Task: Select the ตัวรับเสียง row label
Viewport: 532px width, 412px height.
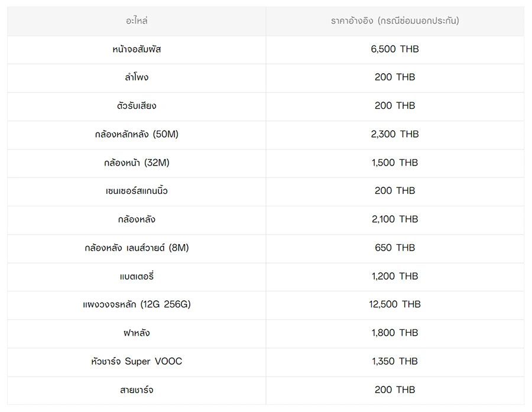Action: (x=137, y=106)
